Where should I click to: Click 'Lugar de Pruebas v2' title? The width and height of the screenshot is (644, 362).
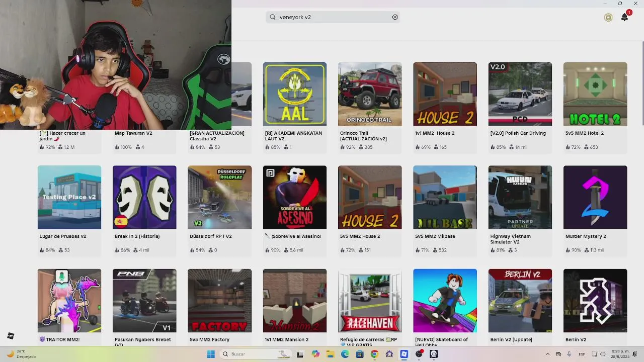point(63,236)
